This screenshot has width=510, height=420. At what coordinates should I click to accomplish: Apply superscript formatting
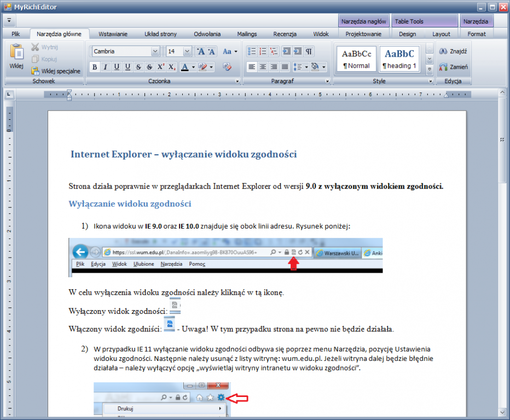(x=161, y=67)
